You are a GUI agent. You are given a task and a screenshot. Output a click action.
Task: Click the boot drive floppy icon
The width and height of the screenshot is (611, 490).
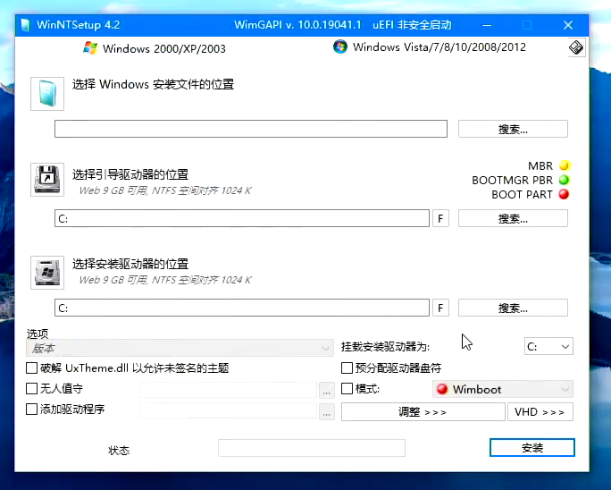click(47, 180)
